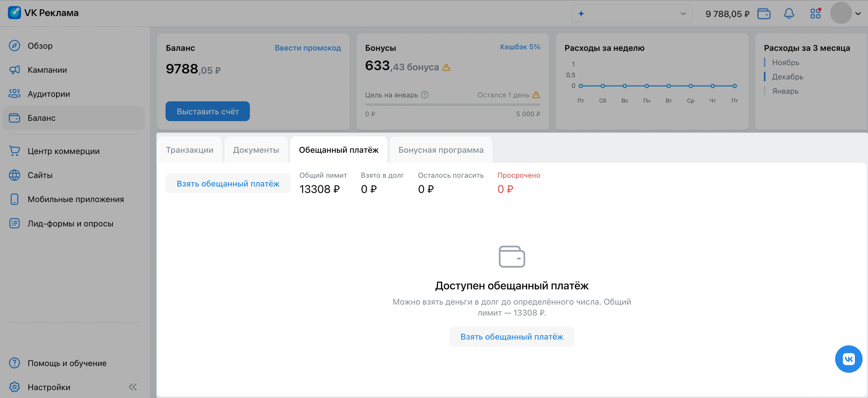Switch to the Бонусная программа tab

tap(441, 150)
